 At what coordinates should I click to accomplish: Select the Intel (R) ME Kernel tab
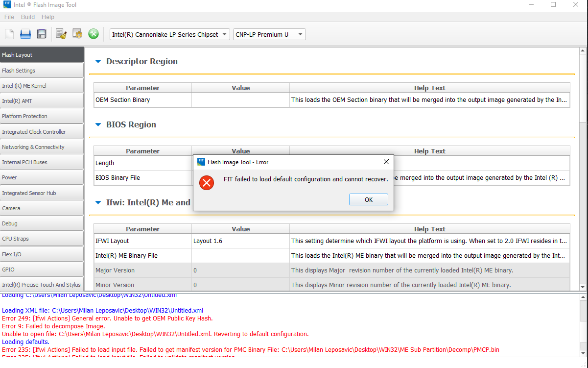point(42,86)
